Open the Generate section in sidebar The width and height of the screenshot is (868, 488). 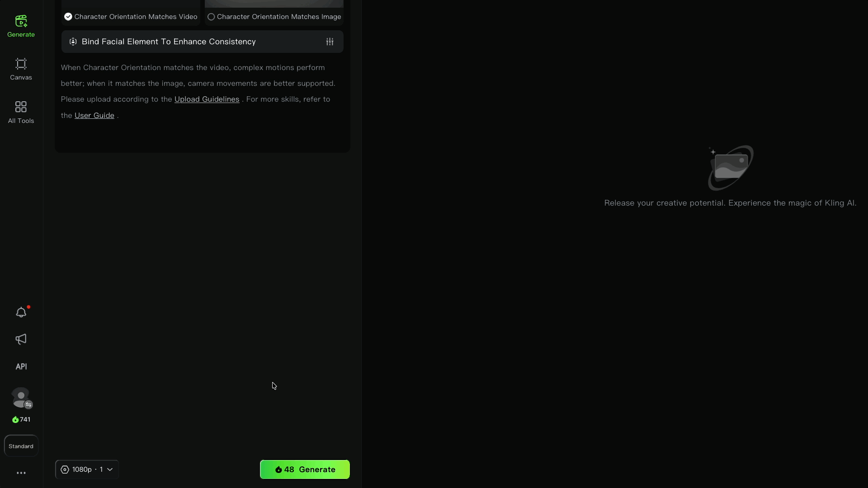click(21, 26)
